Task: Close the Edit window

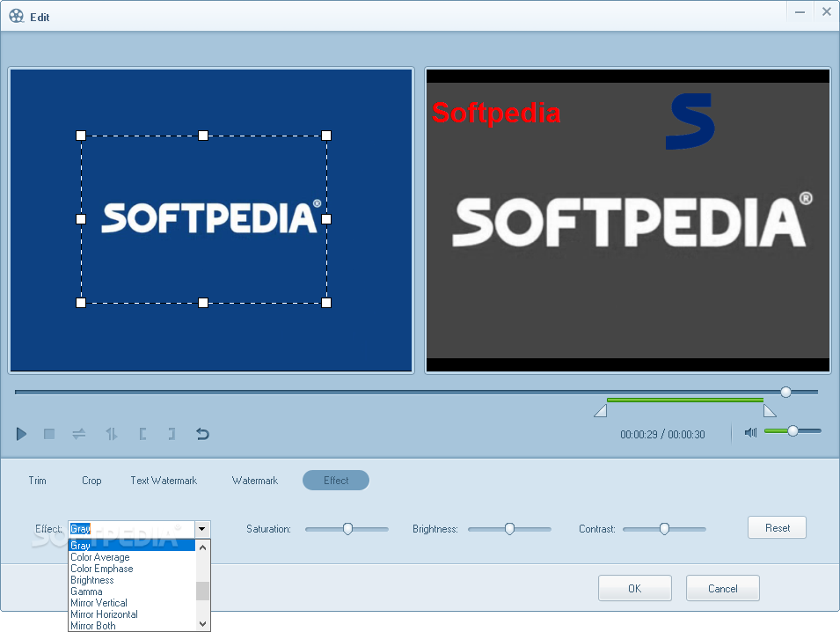Action: click(x=827, y=11)
